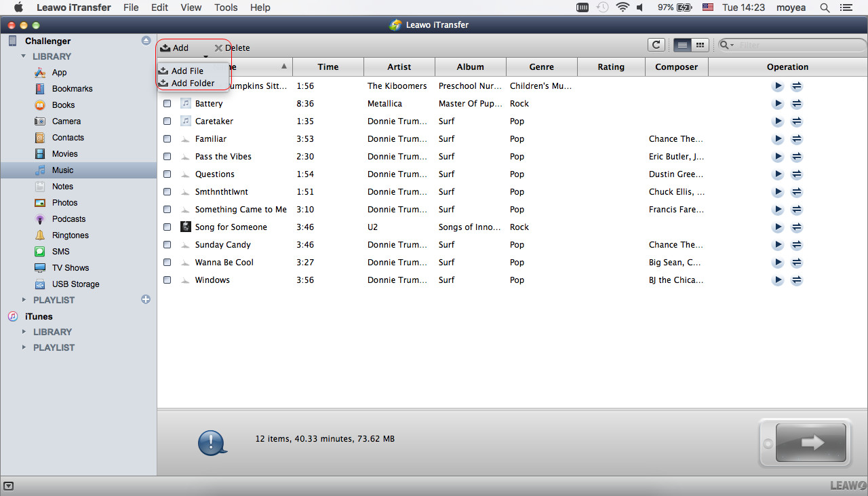868x496 pixels.
Task: Click the Delete button
Action: pyautogui.click(x=232, y=48)
